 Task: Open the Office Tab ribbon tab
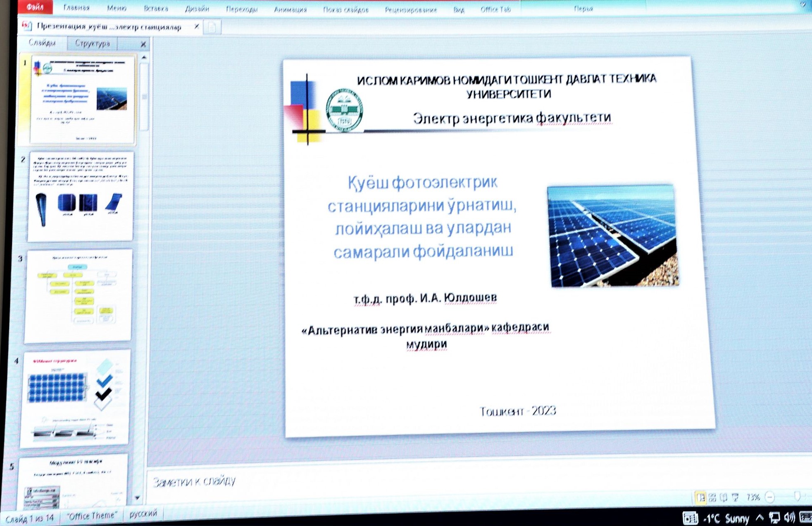[x=495, y=9]
